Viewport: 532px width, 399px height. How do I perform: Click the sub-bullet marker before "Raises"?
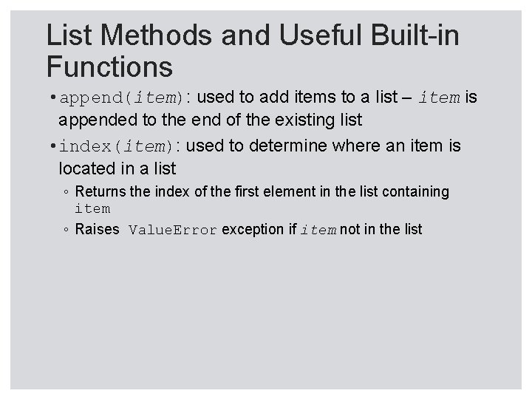point(66,230)
